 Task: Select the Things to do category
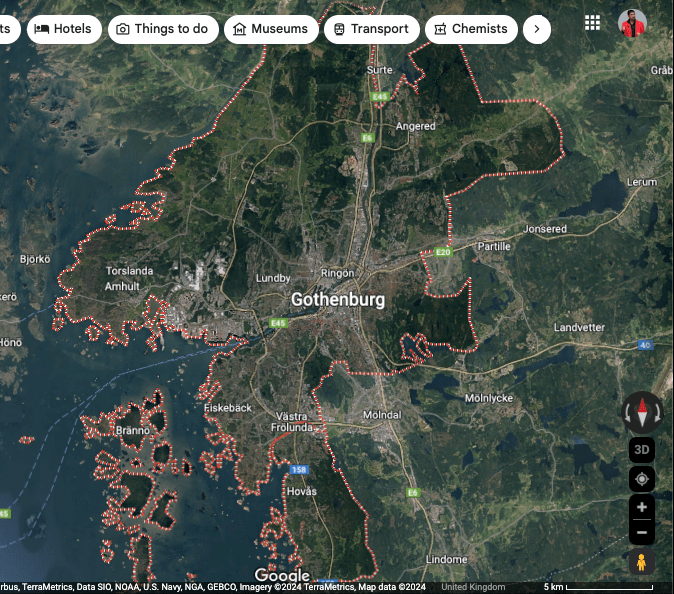click(x=162, y=29)
